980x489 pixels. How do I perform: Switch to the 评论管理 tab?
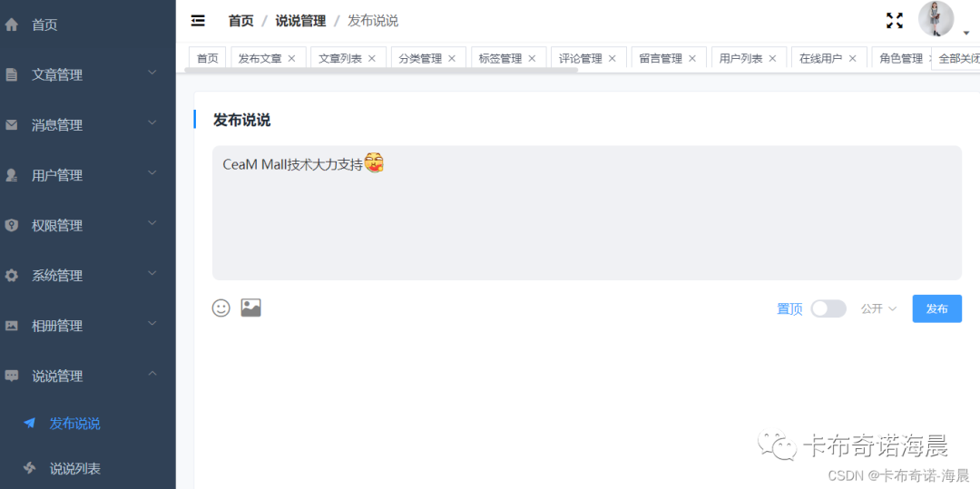(581, 59)
